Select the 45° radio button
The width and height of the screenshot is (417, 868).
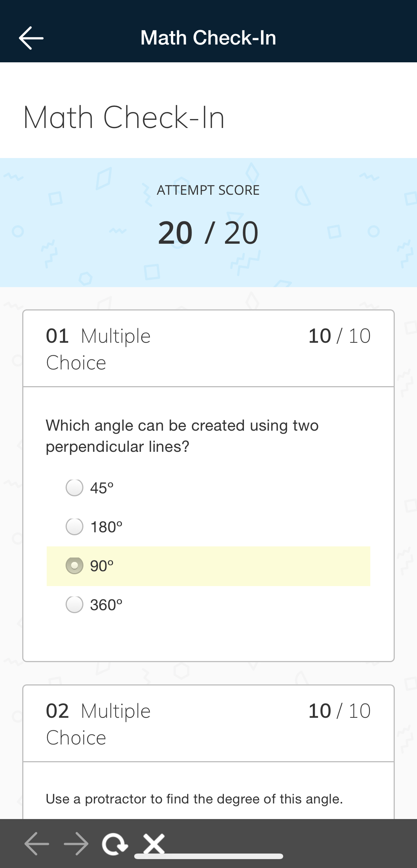pos(75,488)
